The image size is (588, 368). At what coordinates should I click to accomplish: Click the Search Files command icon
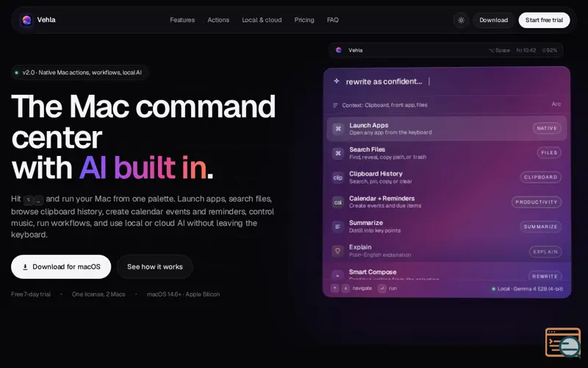338,153
